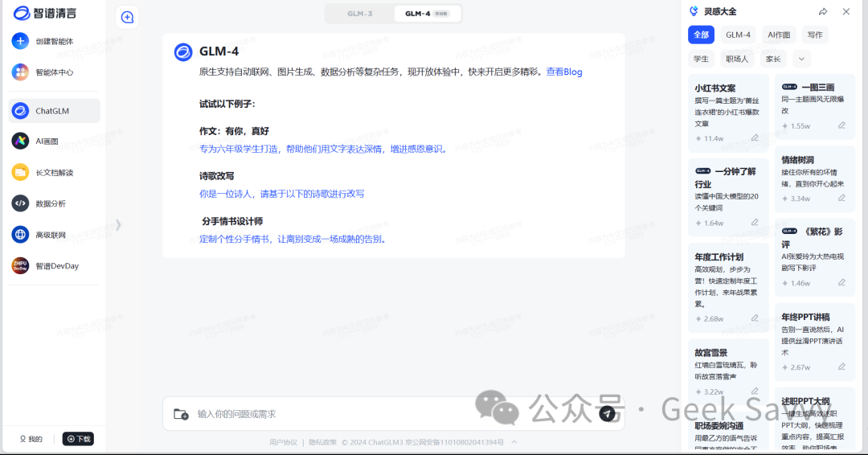This screenshot has width=868, height=455.
Task: Select the 职场人 filter tag
Action: (737, 59)
